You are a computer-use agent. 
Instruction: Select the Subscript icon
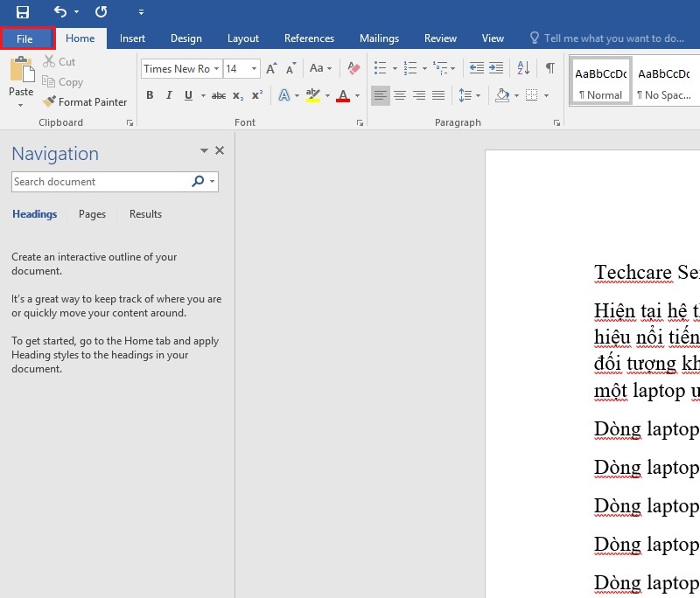click(x=237, y=96)
